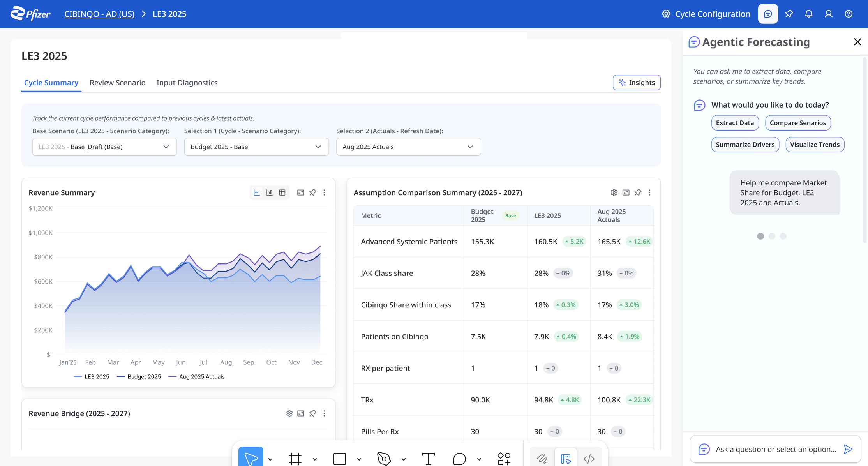Screen dimensions: 868x466
Task: Toggle the agentic chat panel icon in the header
Action: pos(768,14)
